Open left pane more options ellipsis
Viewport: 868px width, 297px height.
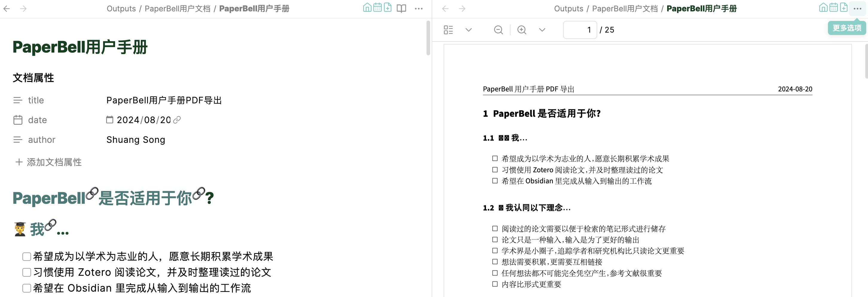pos(418,8)
